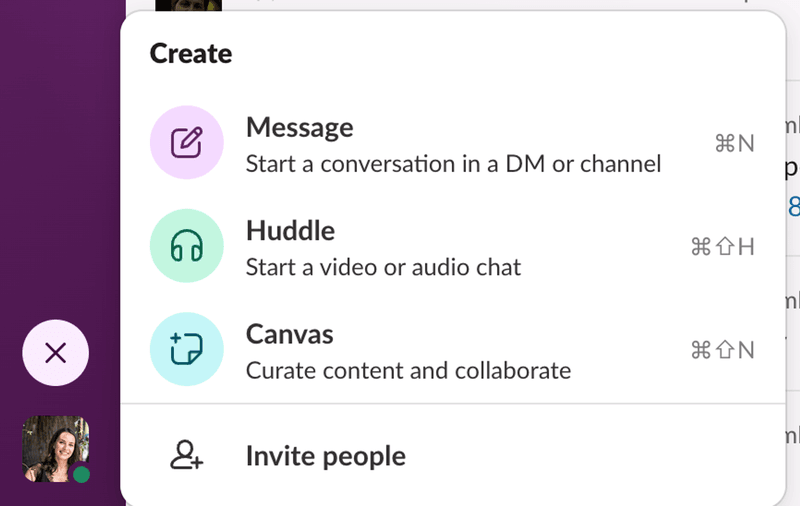Viewport: 800px width, 506px height.
Task: Click the ⌘⇧H shortcut hint beside Huddle
Action: click(722, 247)
